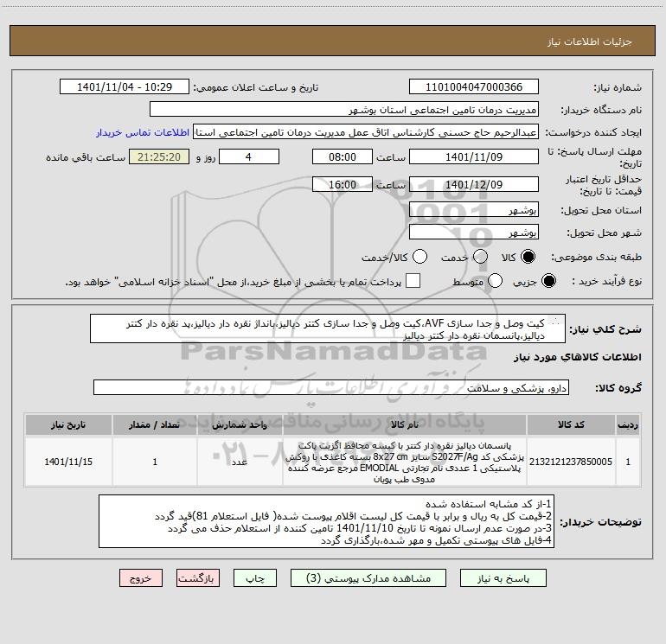Click the request creator field
This screenshot has width=666, height=644.
tap(366, 132)
